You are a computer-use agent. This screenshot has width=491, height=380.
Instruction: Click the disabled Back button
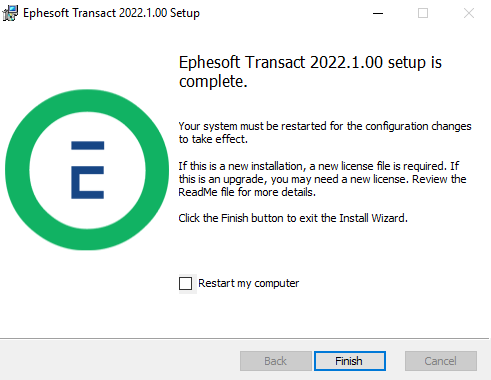point(276,361)
